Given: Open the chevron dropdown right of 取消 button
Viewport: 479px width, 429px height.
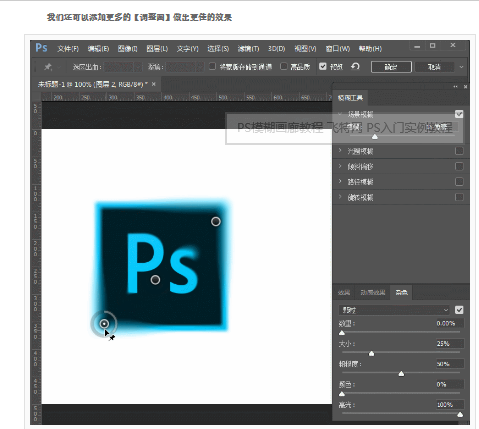Looking at the screenshot, I should point(461,67).
